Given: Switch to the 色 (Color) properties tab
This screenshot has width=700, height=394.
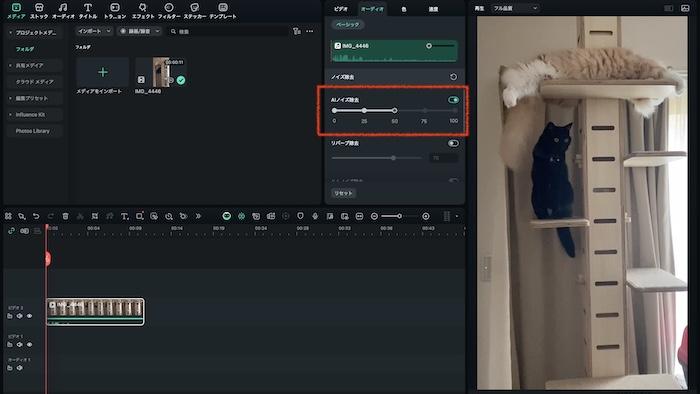Looking at the screenshot, I should (x=404, y=9).
